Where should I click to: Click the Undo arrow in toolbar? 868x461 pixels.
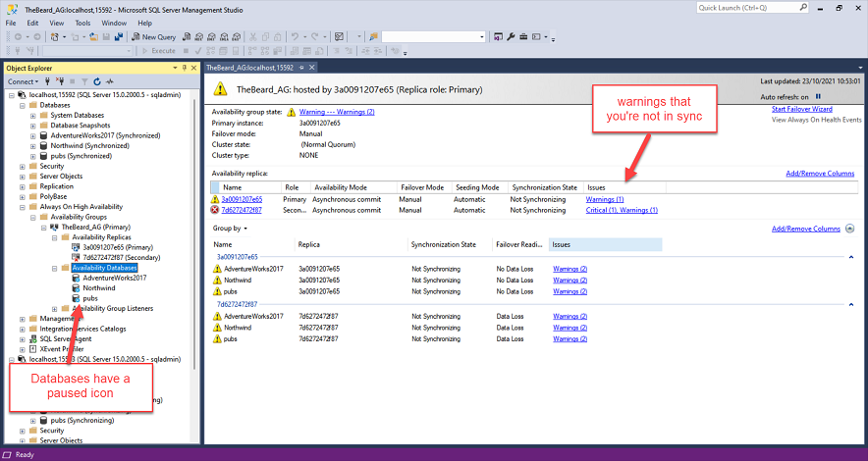[x=295, y=37]
